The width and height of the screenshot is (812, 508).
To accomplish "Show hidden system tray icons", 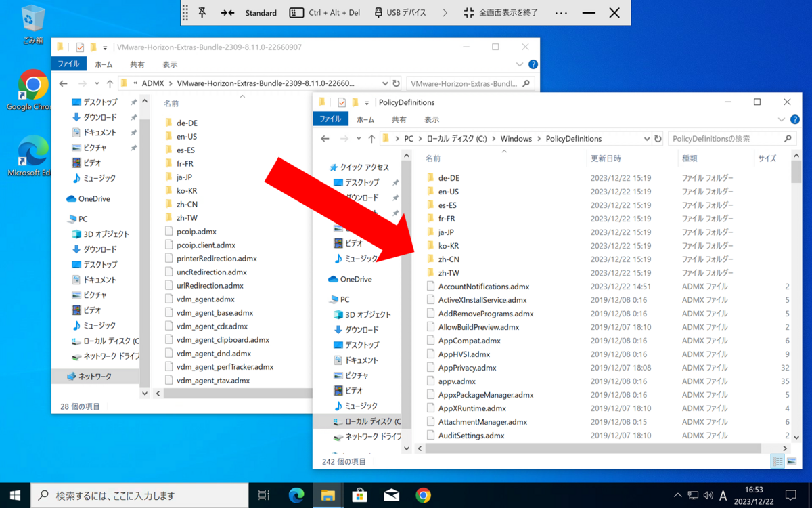I will (678, 495).
